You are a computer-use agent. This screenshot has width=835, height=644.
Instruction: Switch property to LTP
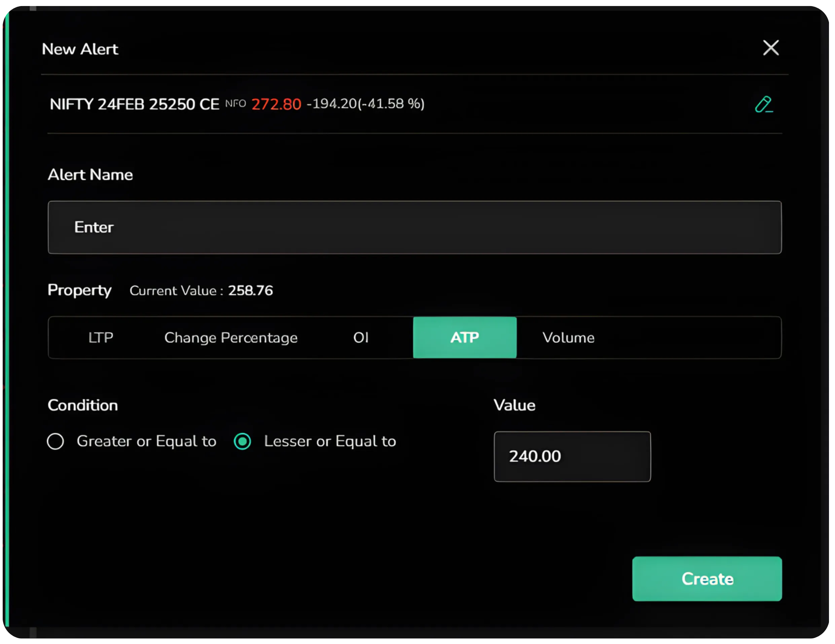click(101, 338)
